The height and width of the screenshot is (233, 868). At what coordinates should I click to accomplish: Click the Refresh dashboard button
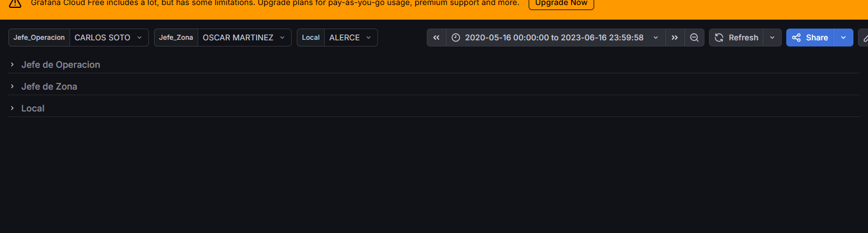736,38
